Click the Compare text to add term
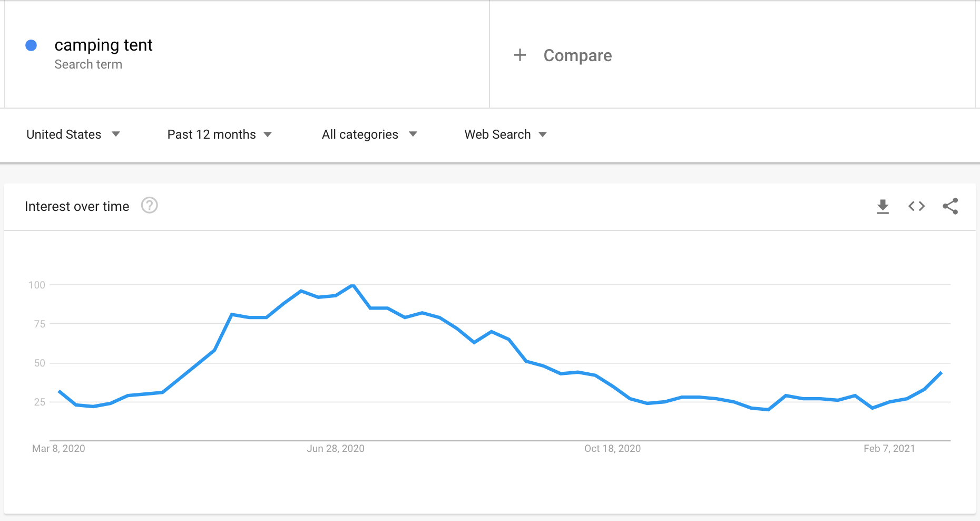Viewport: 980px width, 521px height. click(x=577, y=55)
